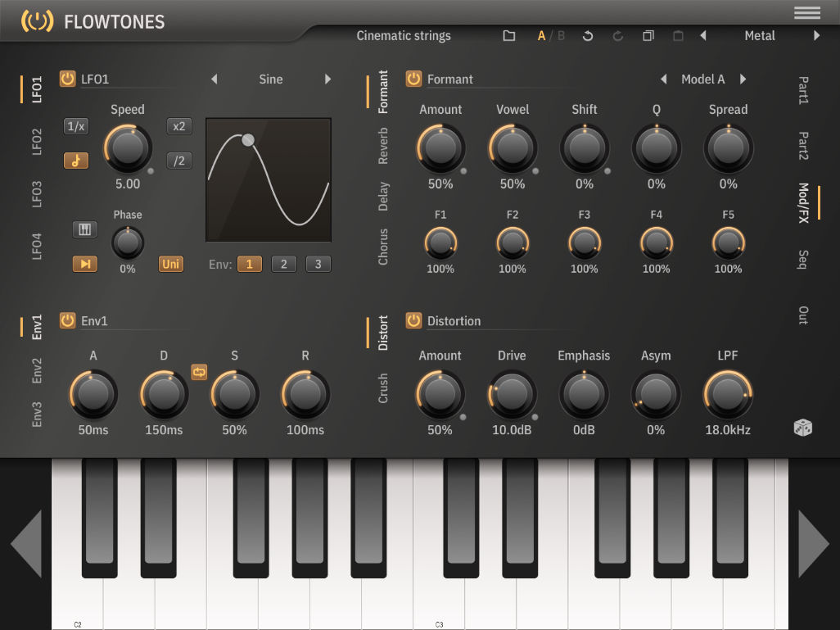Select next LFO waveform after Sine
This screenshot has height=630, width=840.
click(x=327, y=79)
